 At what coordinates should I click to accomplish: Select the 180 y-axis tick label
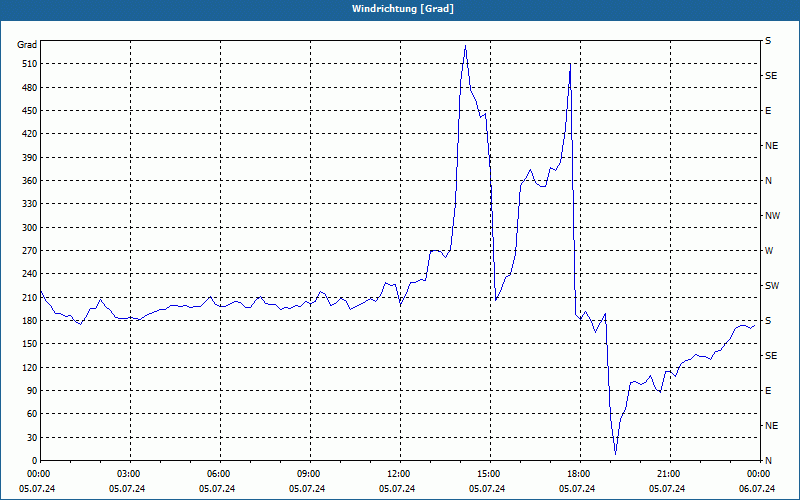[x=30, y=320]
